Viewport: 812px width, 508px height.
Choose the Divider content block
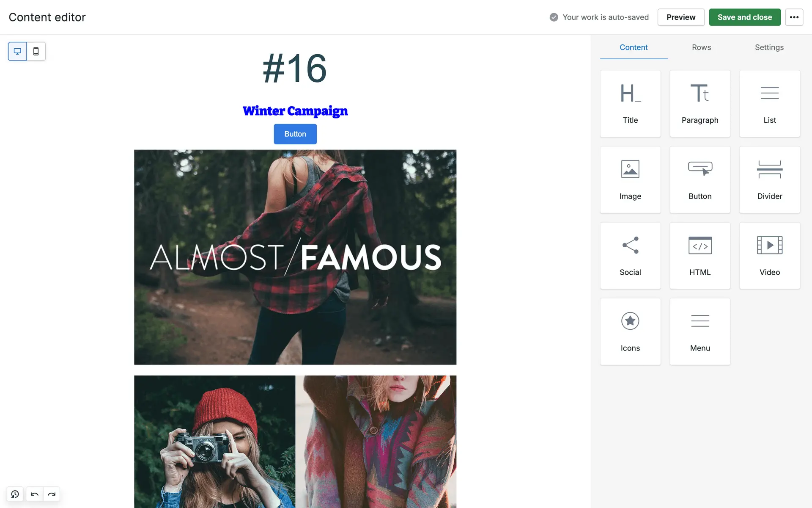(x=769, y=179)
